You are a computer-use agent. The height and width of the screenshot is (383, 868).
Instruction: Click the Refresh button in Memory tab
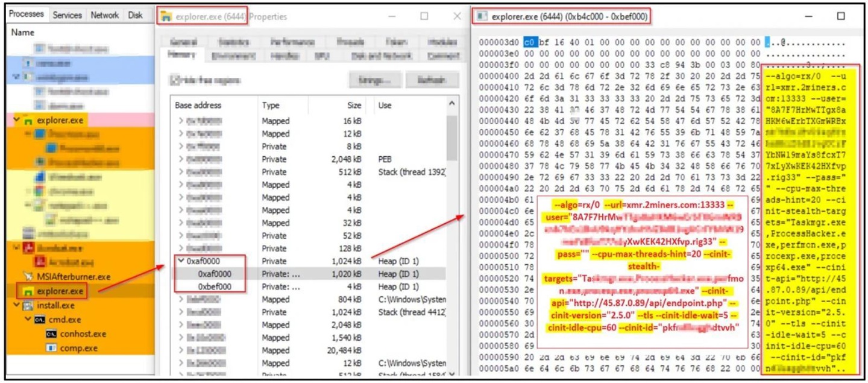(x=432, y=80)
